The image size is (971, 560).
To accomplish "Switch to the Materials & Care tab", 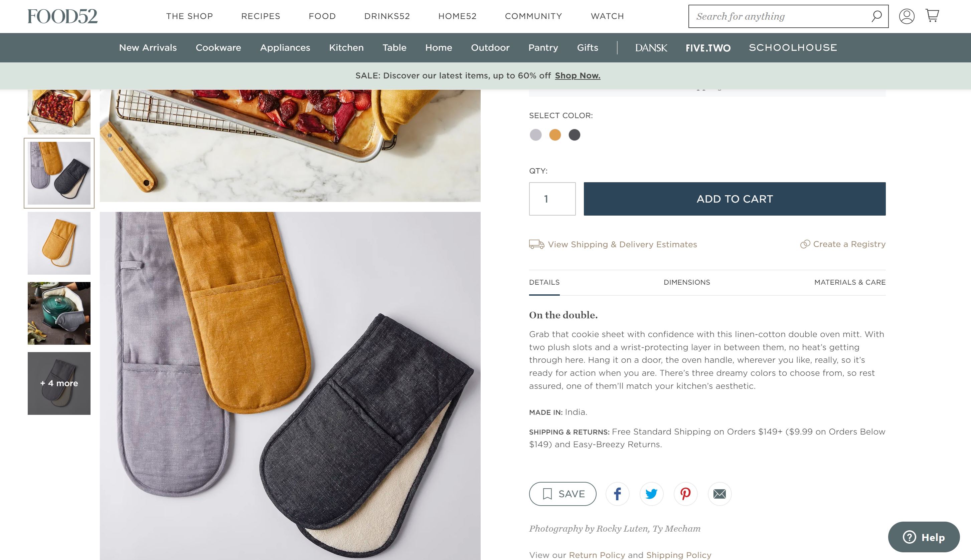I will (x=849, y=282).
